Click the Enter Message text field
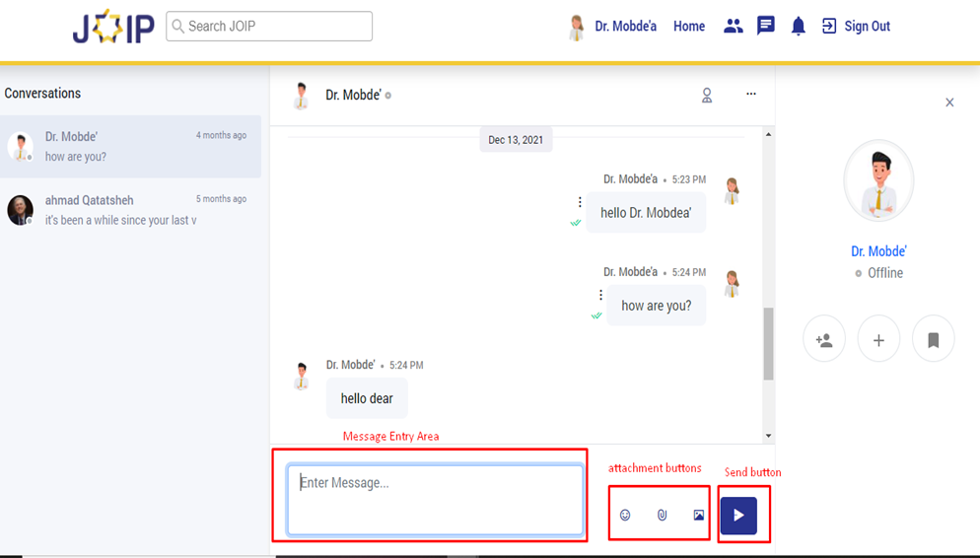This screenshot has height=558, width=980. [x=435, y=500]
